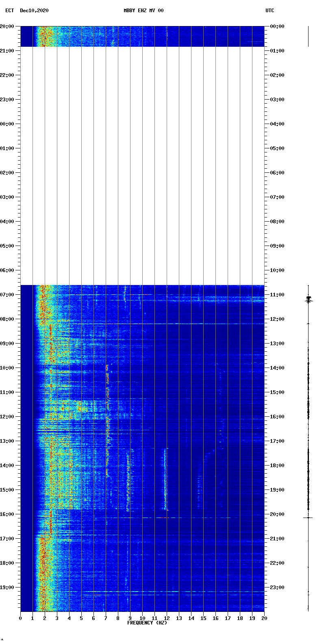Select frequency axis tick label 9
326x644 pixels.
[130, 618]
